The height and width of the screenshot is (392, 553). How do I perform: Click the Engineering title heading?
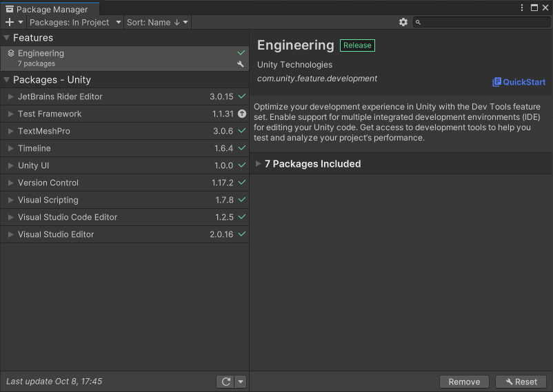296,45
